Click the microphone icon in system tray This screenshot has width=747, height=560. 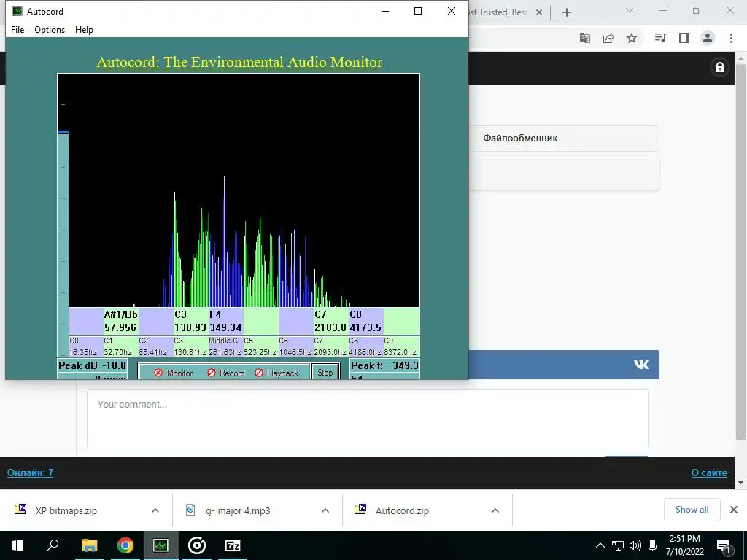tap(652, 545)
